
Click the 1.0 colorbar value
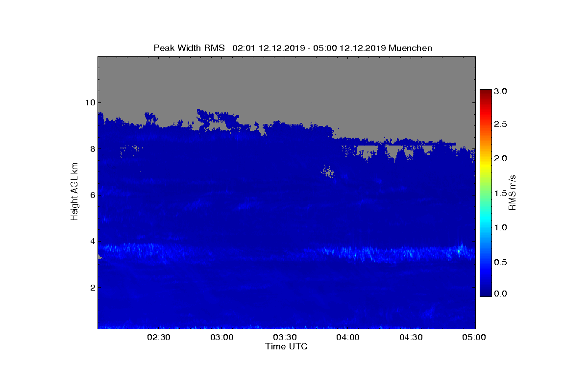(x=501, y=227)
